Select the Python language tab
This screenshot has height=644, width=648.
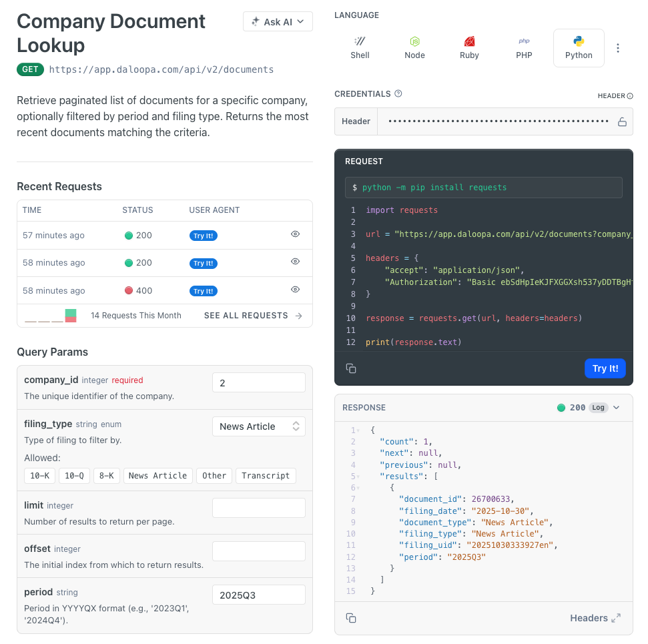click(579, 48)
